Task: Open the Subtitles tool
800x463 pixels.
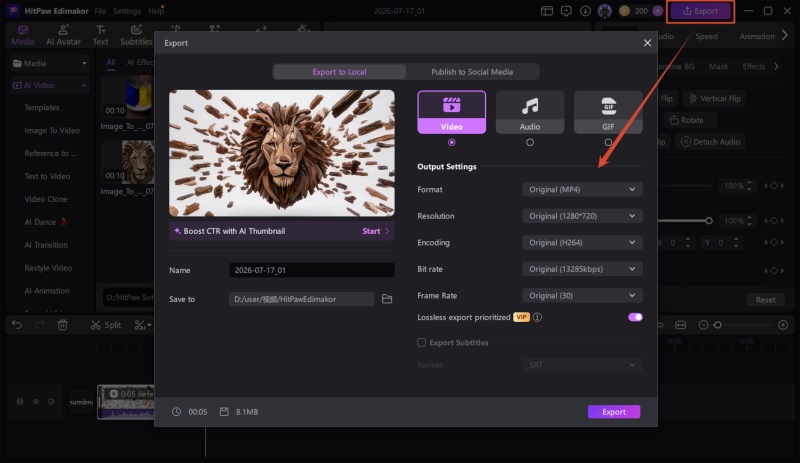Action: coord(136,36)
